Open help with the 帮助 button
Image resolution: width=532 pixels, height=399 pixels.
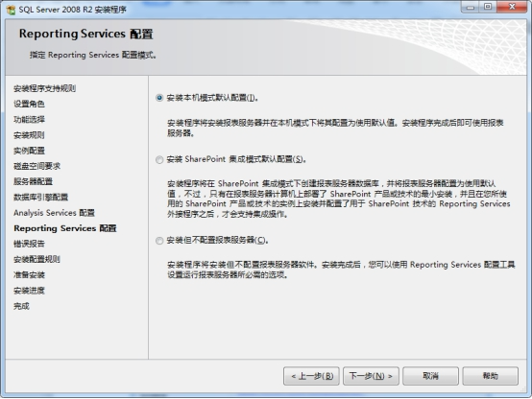click(x=491, y=376)
